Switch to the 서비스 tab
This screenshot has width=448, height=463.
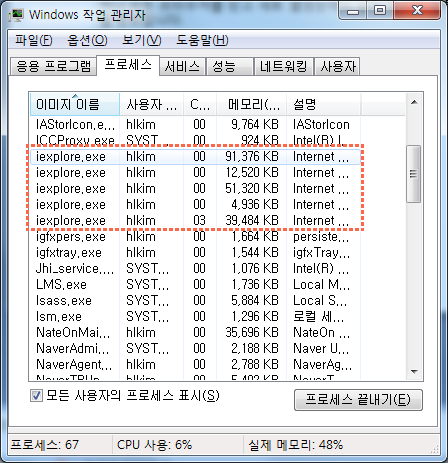(182, 66)
